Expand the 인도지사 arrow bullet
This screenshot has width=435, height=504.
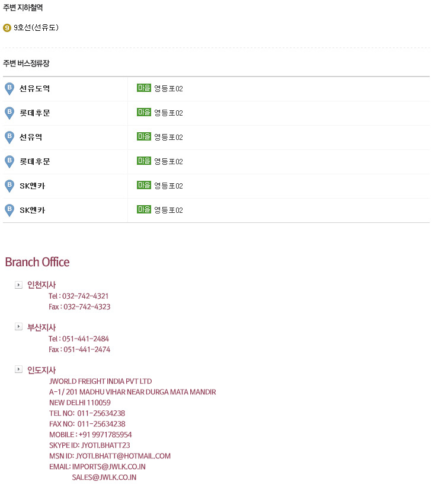coord(18,369)
